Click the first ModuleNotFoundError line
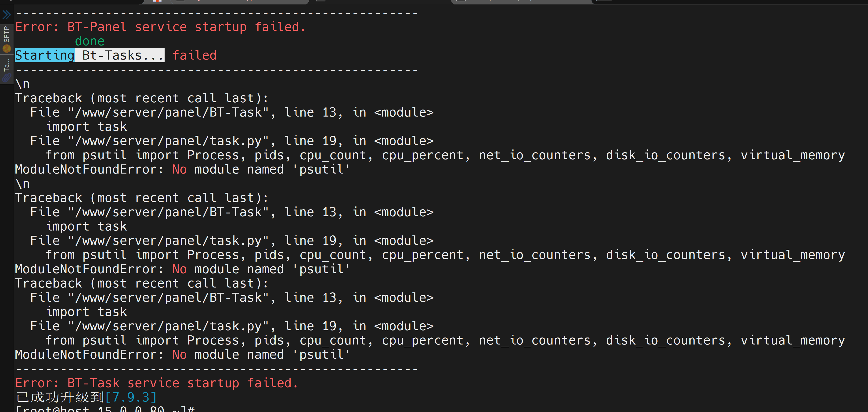This screenshot has width=868, height=412. point(183,169)
